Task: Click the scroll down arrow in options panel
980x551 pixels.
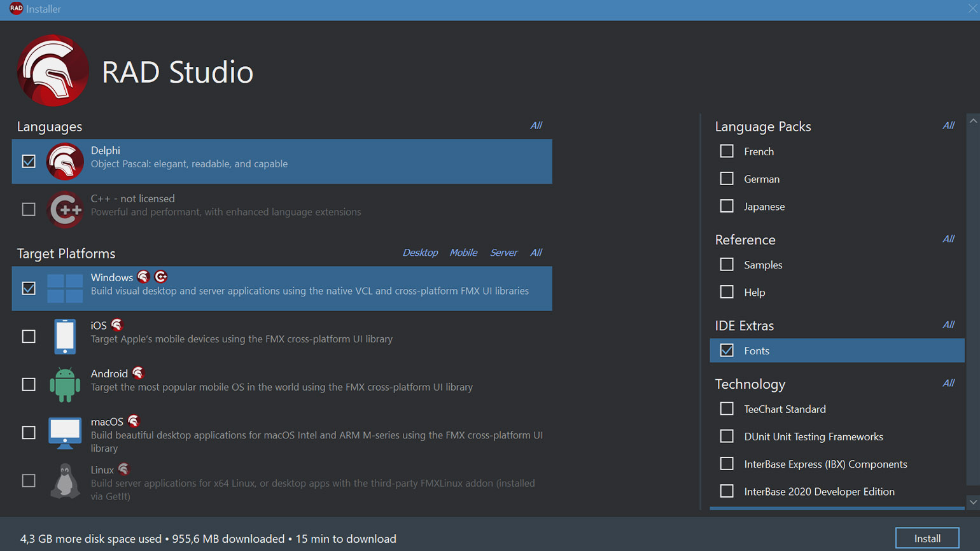Action: click(973, 503)
